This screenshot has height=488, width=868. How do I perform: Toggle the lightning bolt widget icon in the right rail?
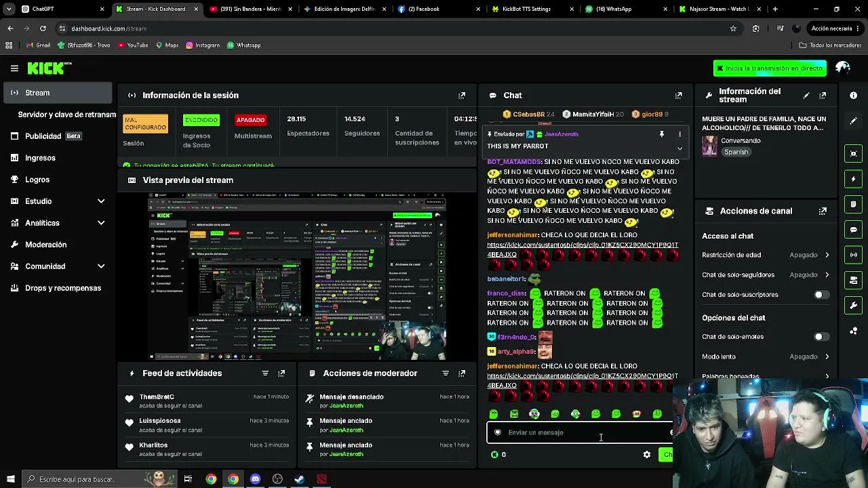[854, 179]
